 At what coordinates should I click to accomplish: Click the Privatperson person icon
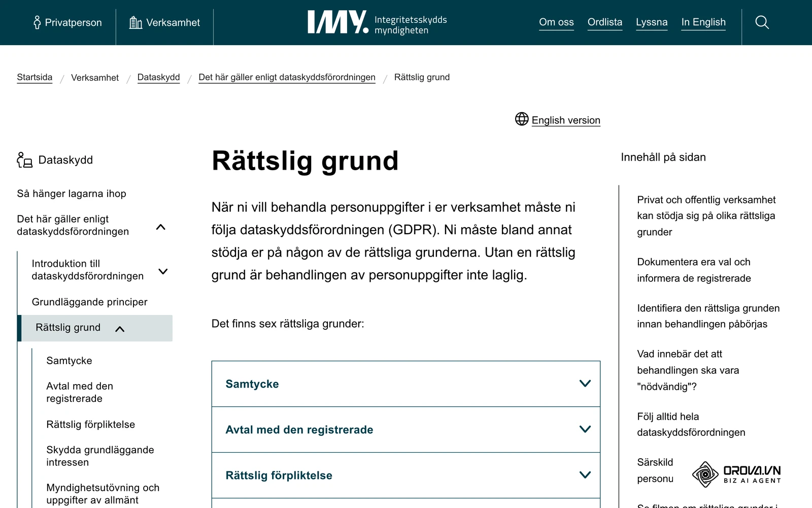point(37,22)
